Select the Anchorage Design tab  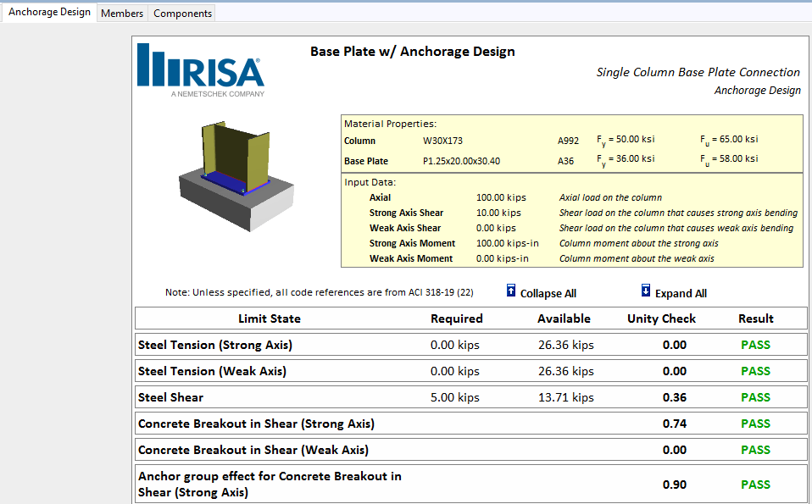coord(48,13)
